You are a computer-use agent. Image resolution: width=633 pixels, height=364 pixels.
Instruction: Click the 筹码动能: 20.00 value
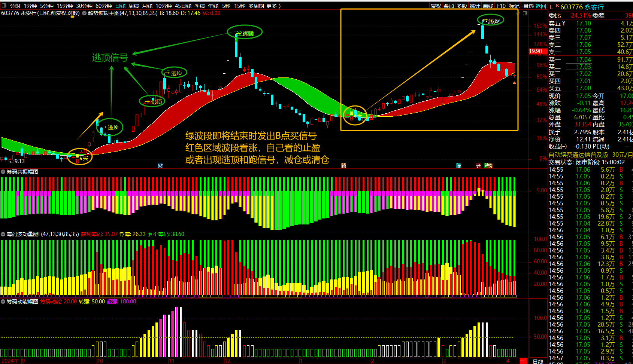[x=58, y=302]
